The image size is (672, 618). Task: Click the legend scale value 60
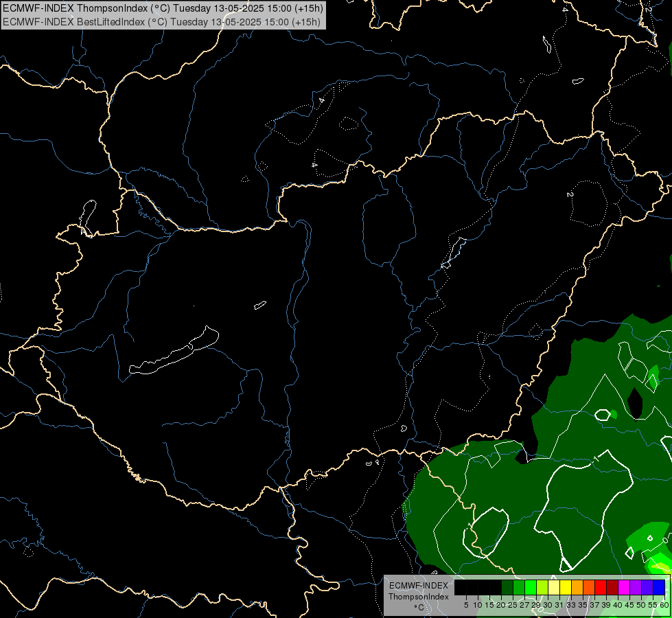664,605
